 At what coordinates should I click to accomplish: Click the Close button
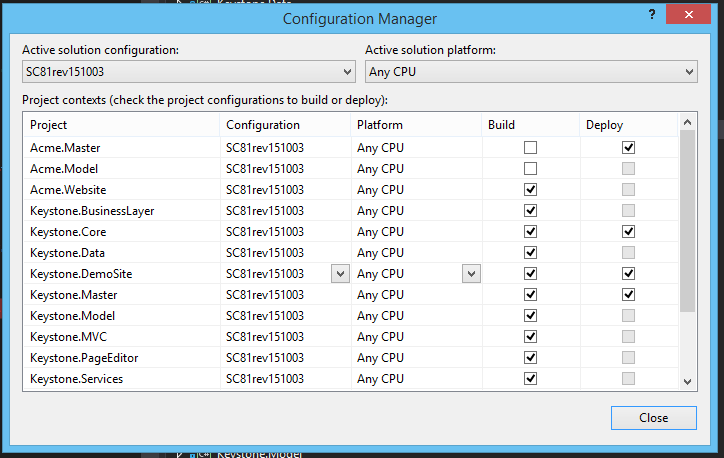pos(654,418)
